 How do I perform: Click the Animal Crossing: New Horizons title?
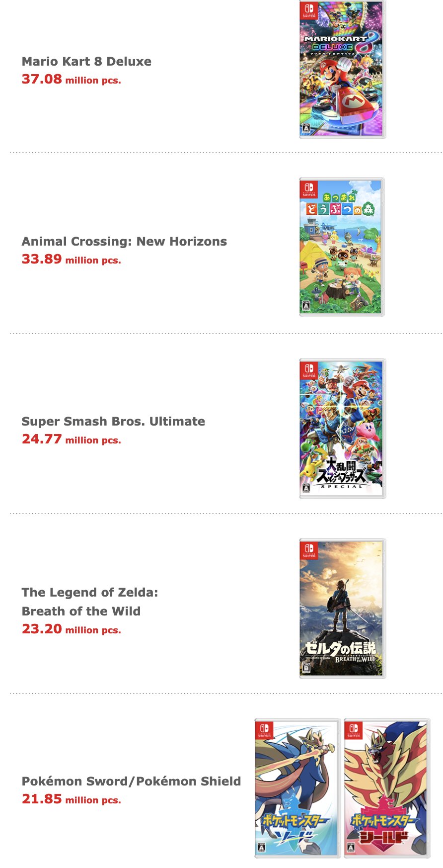point(124,242)
